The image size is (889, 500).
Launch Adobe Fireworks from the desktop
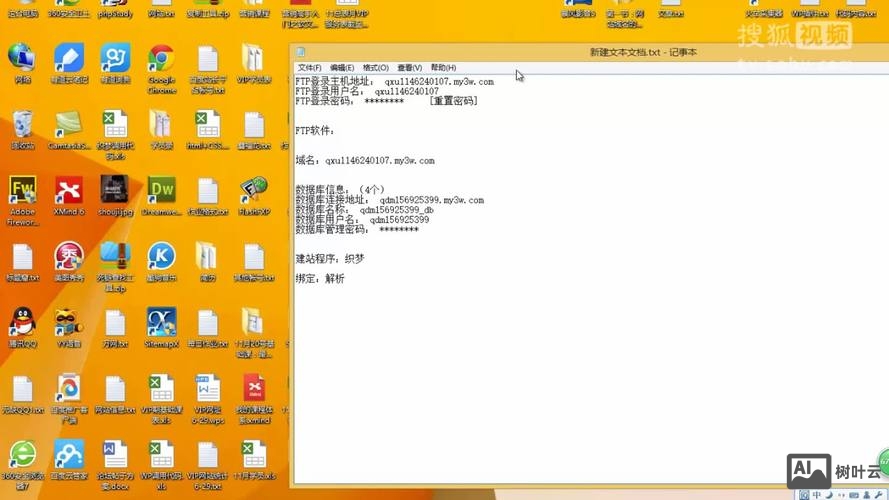[x=23, y=201]
